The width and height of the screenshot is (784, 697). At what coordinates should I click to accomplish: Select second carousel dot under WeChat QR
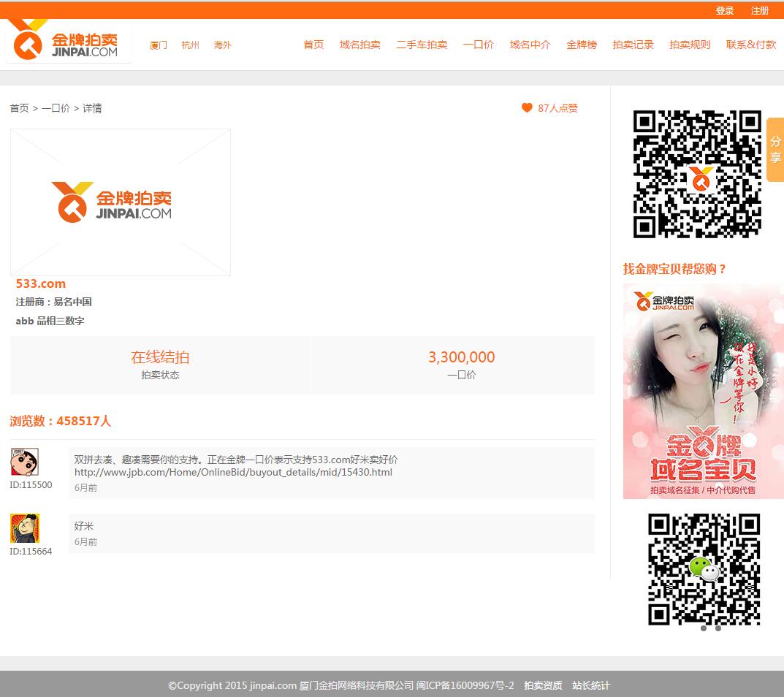point(718,628)
